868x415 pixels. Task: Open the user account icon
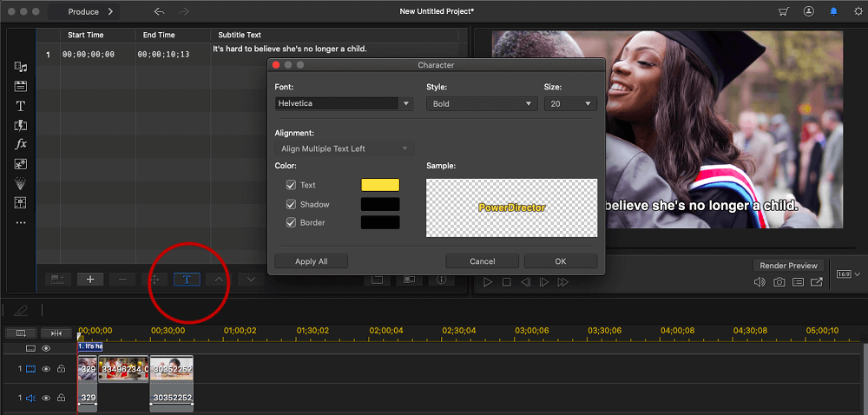pos(809,11)
